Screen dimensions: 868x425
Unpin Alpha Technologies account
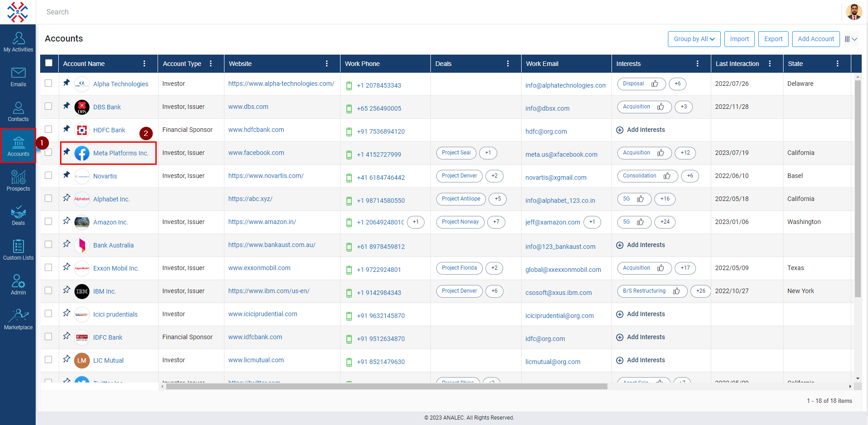pos(66,83)
